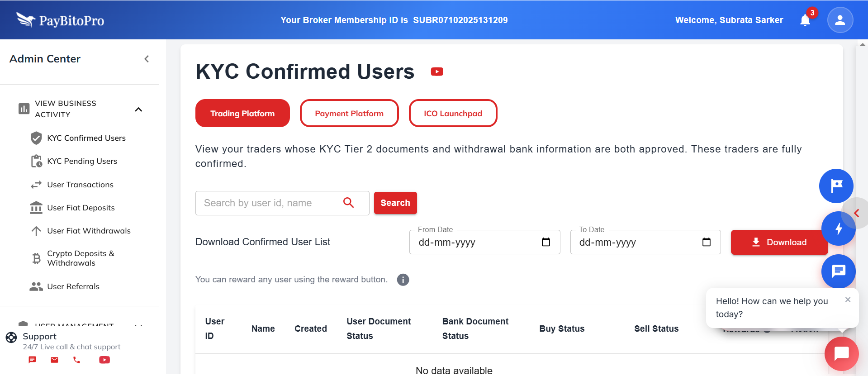Dismiss the Hello chat help popup
The width and height of the screenshot is (868, 376).
pos(848,300)
